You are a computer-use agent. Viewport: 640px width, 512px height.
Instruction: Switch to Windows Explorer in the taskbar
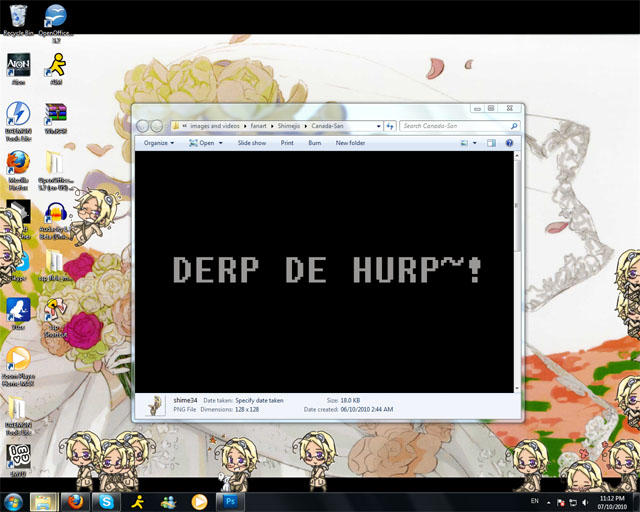[44, 502]
